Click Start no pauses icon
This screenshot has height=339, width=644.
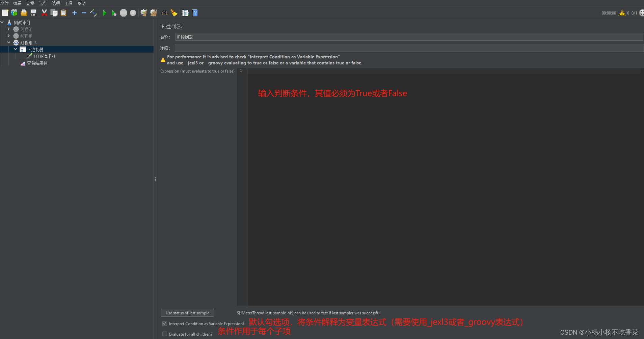tap(114, 13)
